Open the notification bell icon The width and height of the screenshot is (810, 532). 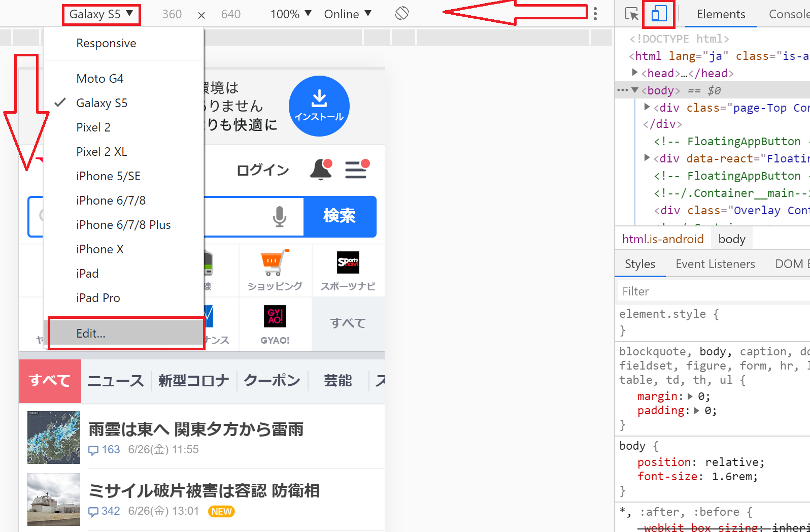pos(321,169)
